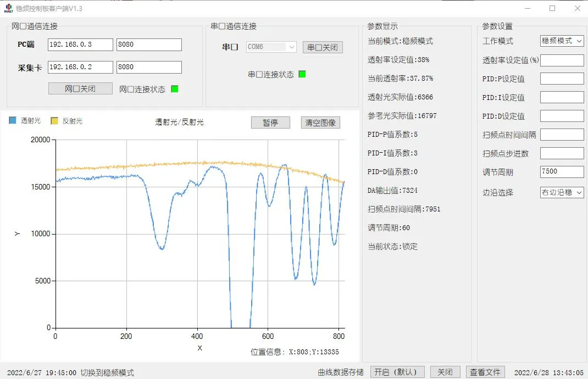
Task: Click the yellow 反射光 legend swatch
Action: coord(54,121)
